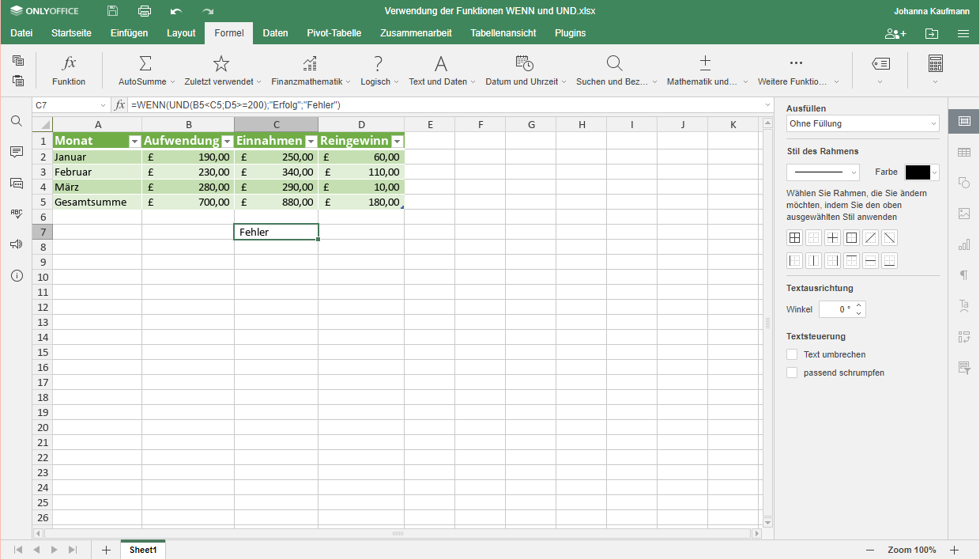The width and height of the screenshot is (980, 560).
Task: Open shape settings in right sidebar
Action: [963, 183]
